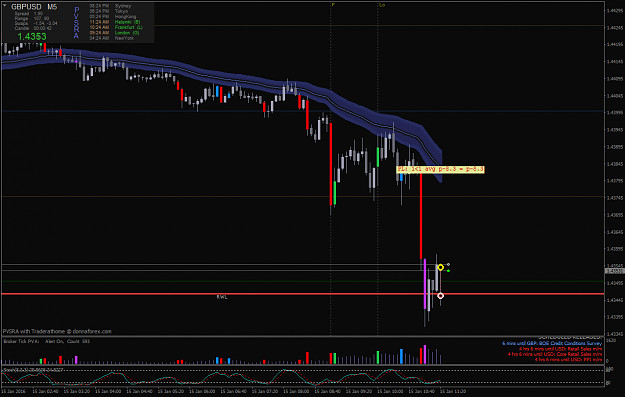This screenshot has height=397, width=625.
Task: Click the Stoch indicator label
Action: (33, 370)
